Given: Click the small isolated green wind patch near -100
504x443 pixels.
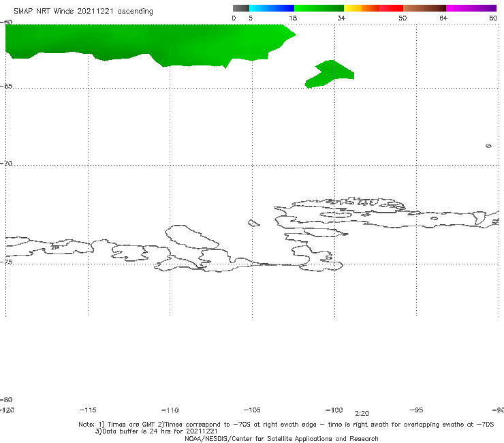Looking at the screenshot, I should 331,74.
